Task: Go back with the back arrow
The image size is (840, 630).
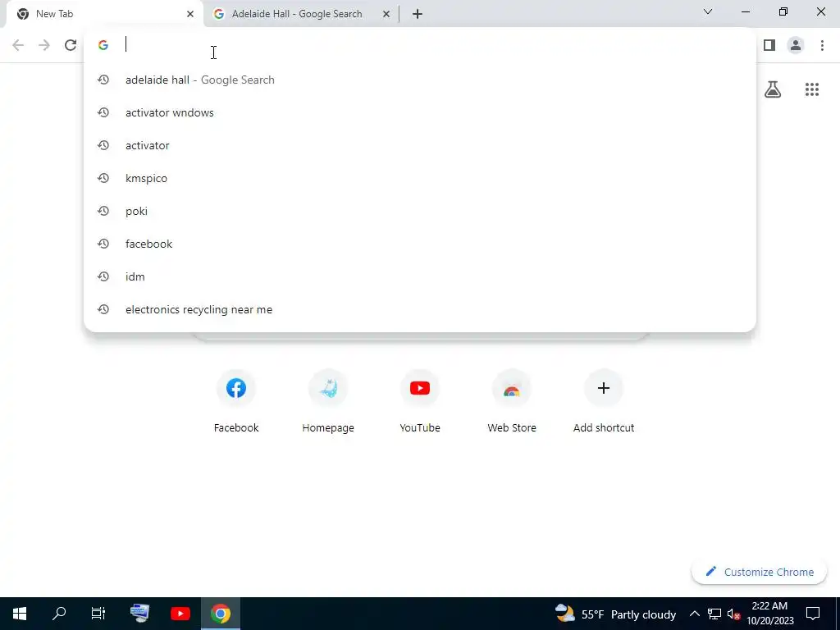Action: pyautogui.click(x=18, y=45)
